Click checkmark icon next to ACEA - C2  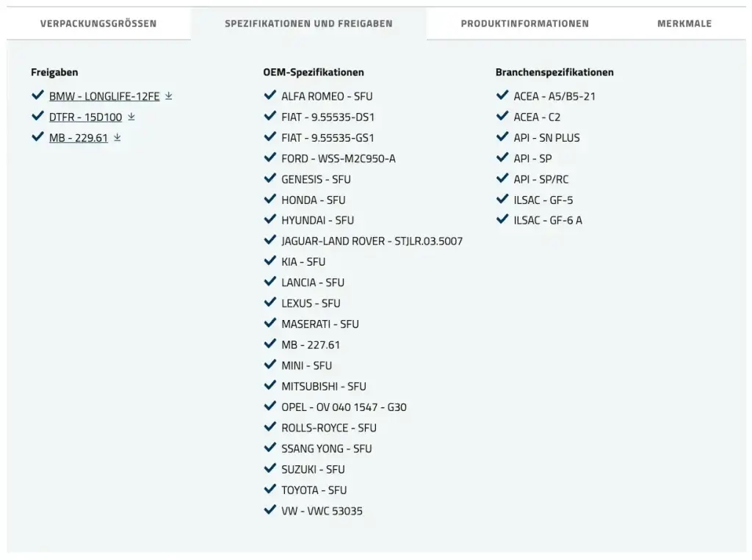[502, 116]
